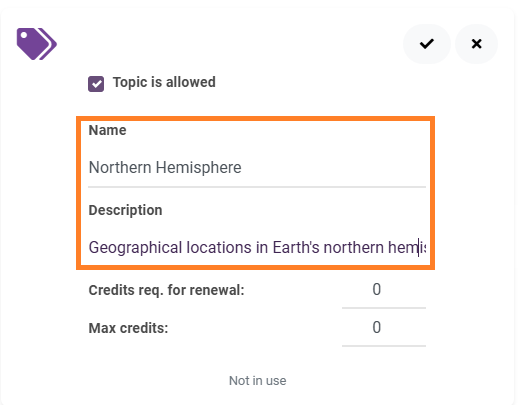Click the 'Topic is allowed' label text

pos(164,82)
